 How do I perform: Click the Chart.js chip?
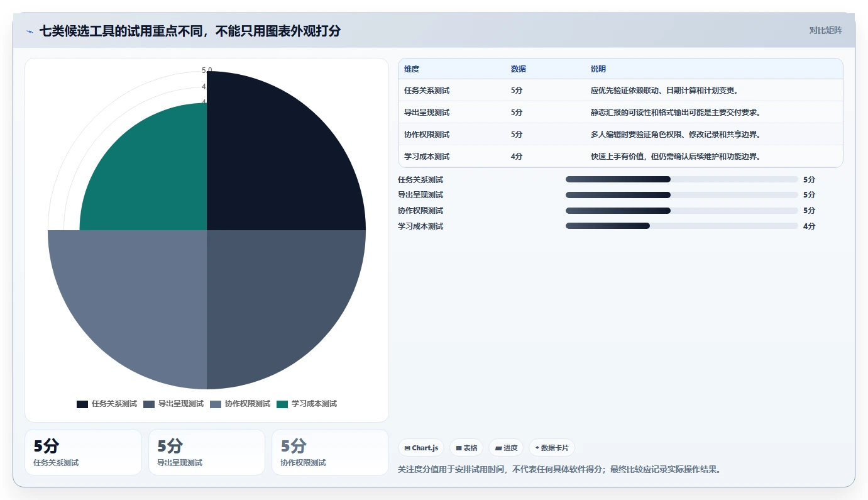pyautogui.click(x=421, y=448)
